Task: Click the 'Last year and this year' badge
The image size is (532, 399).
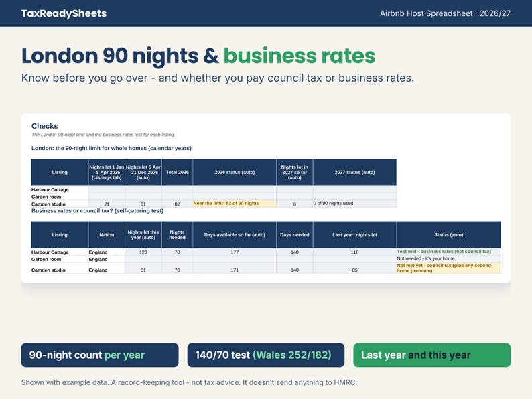Action: [432, 355]
